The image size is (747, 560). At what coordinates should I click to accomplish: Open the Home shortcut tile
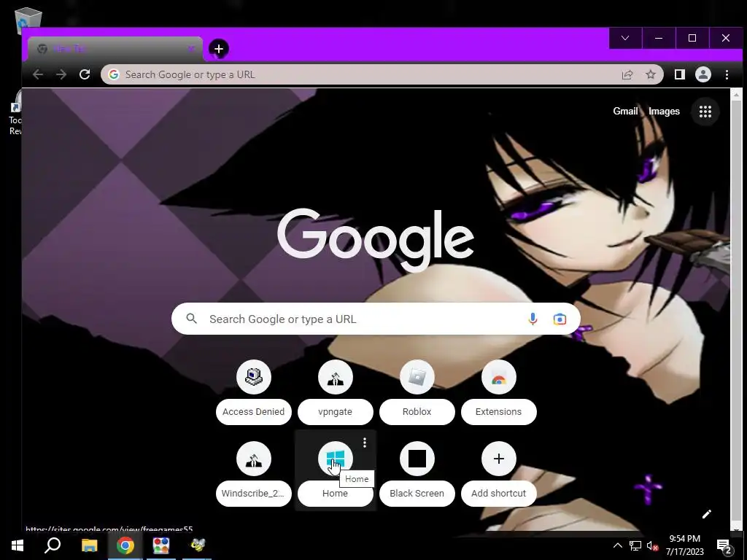(x=336, y=470)
